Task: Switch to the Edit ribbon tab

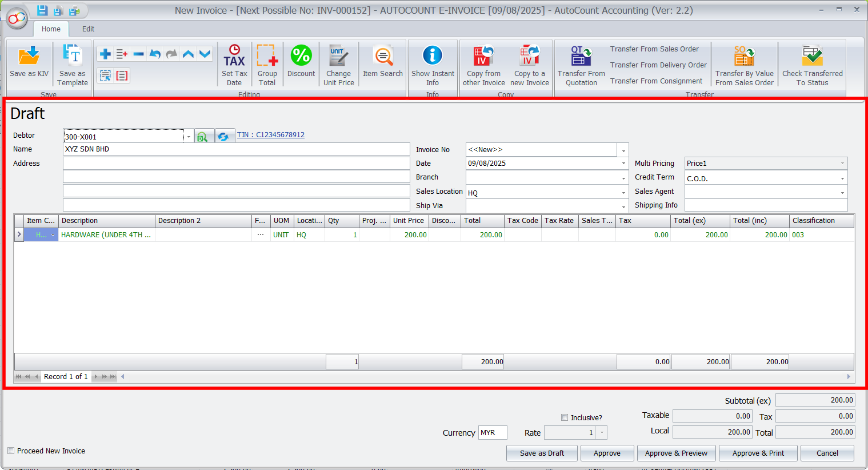Action: click(88, 29)
